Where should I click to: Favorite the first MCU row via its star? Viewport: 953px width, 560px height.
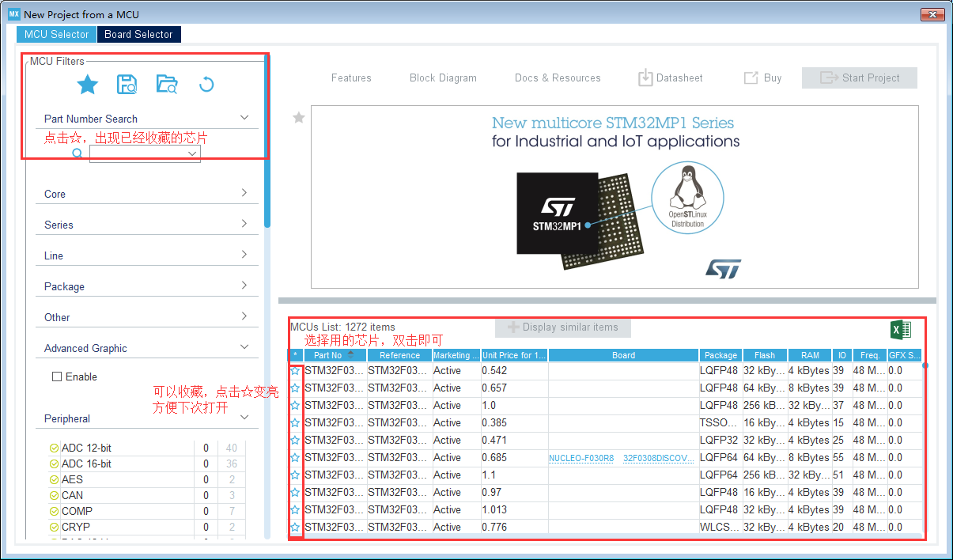[x=295, y=370]
